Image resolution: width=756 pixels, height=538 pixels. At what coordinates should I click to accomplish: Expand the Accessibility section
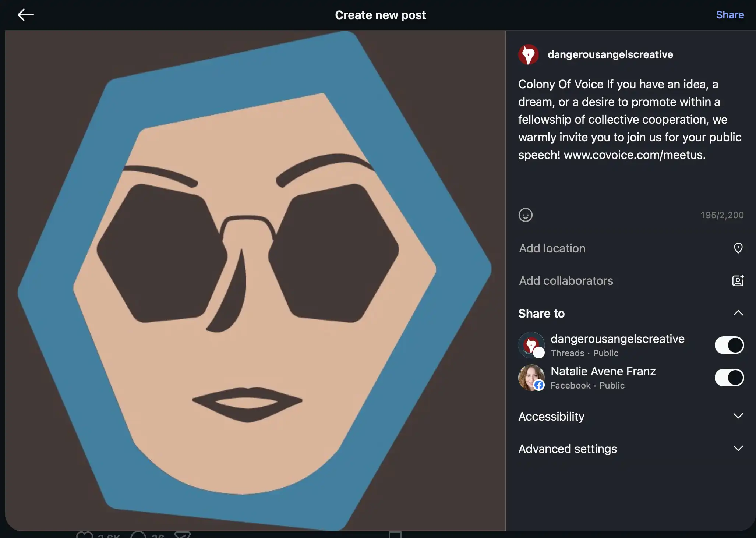point(631,416)
